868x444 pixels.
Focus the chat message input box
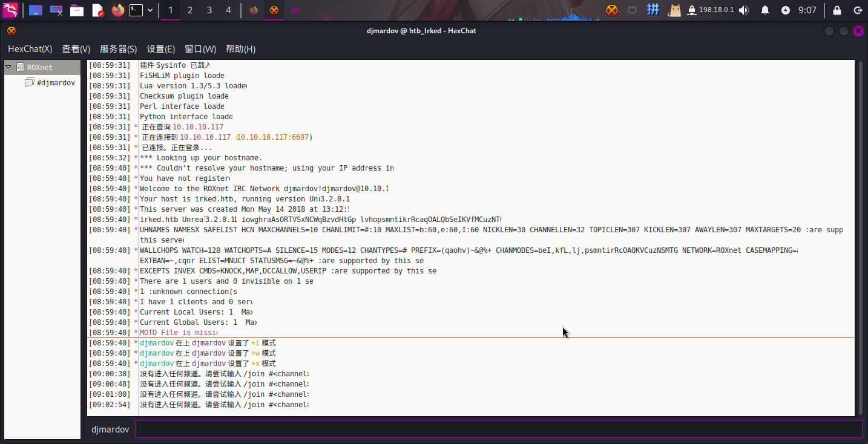point(499,429)
